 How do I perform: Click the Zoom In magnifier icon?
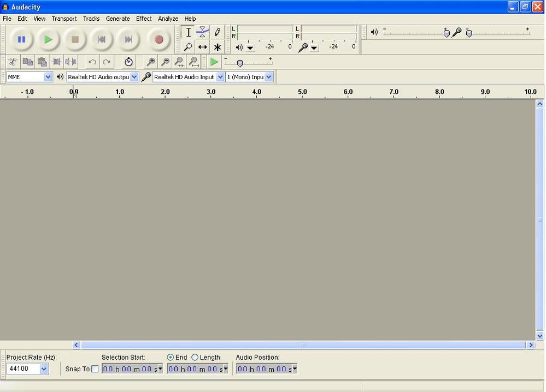click(x=151, y=62)
